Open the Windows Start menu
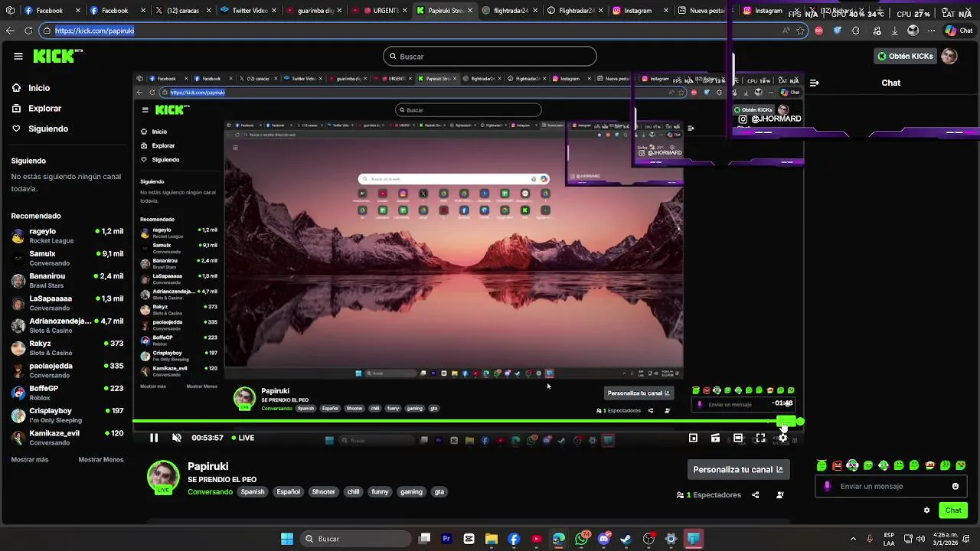 click(x=287, y=539)
